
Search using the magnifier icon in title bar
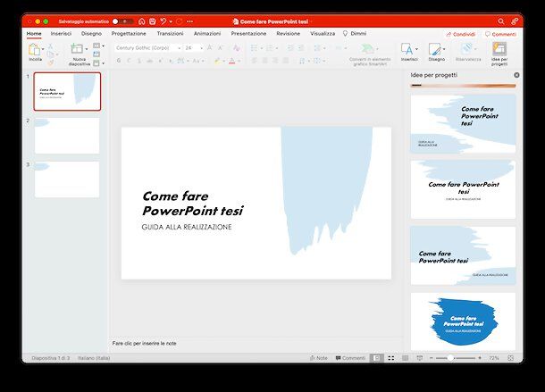point(501,21)
